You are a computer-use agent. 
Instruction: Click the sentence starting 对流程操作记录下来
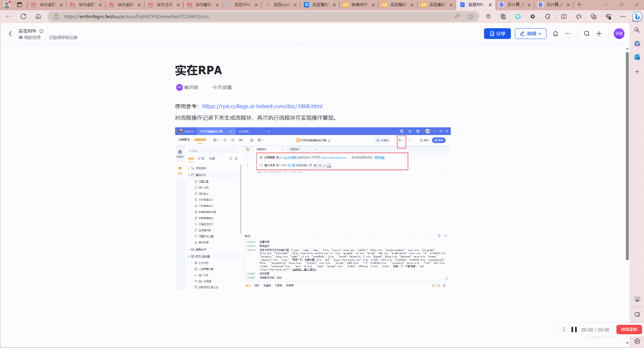[256, 118]
